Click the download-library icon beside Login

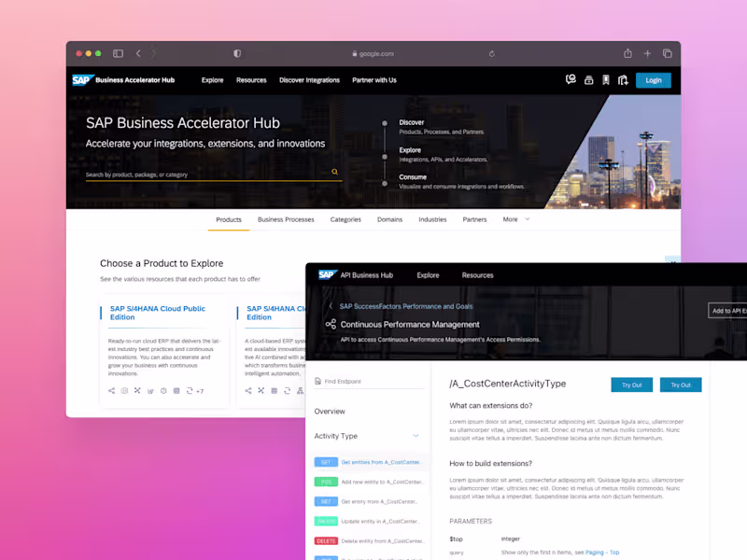click(x=623, y=80)
